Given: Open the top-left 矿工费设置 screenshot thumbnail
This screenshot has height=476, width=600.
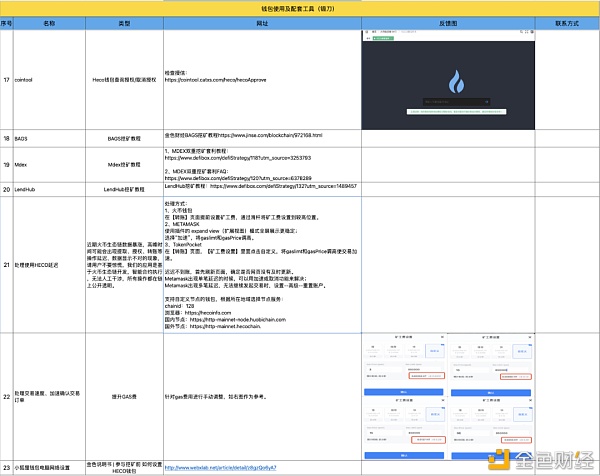Looking at the screenshot, I should pyautogui.click(x=404, y=365).
